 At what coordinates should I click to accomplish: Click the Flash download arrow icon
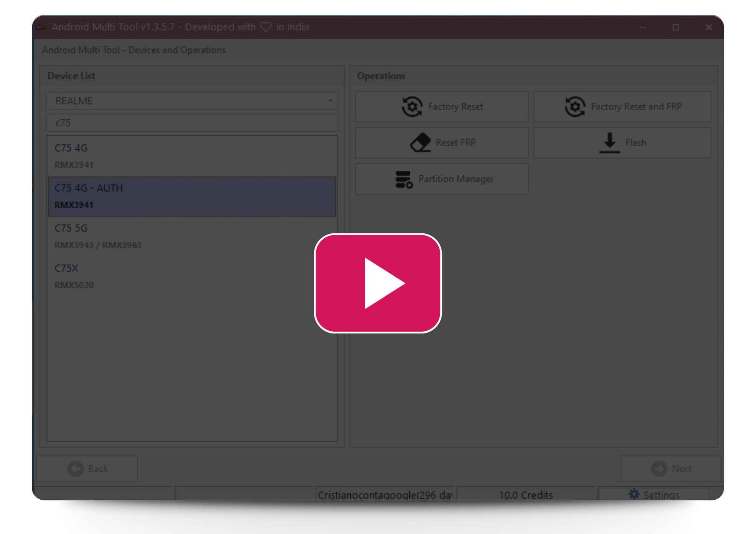610,143
